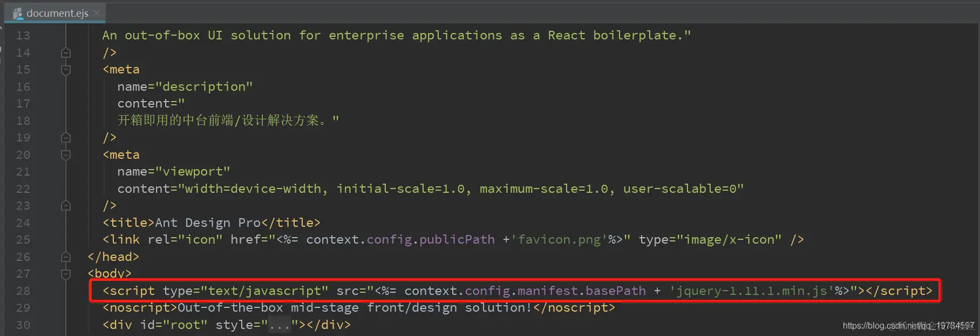980x336 pixels.
Task: Click line number 22 in gutter
Action: click(23, 189)
